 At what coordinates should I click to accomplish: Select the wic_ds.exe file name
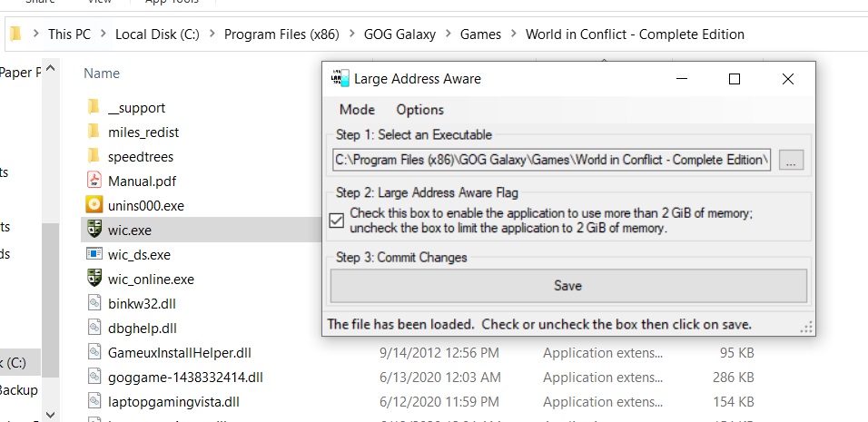(139, 254)
